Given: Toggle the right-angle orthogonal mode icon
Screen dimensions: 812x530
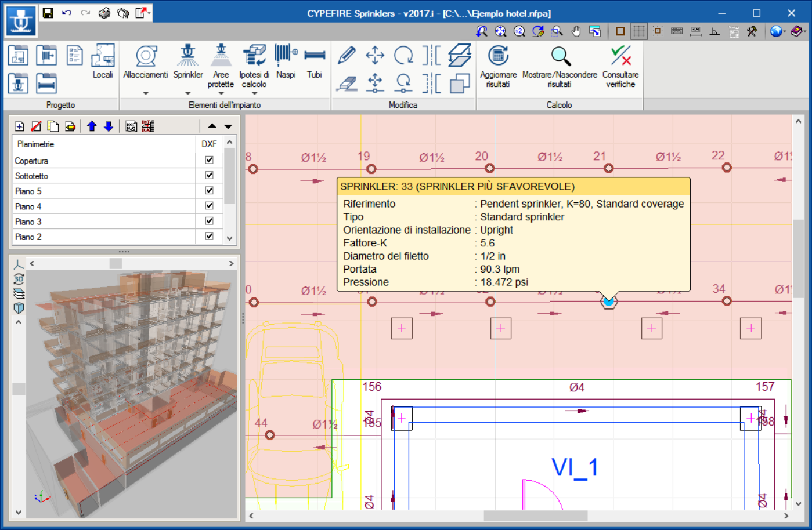Looking at the screenshot, I should tap(714, 31).
